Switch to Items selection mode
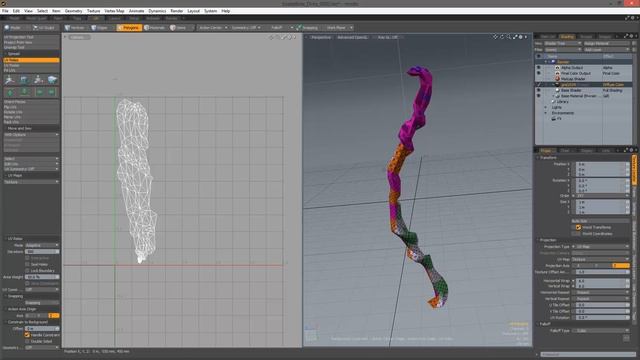This screenshot has width=640, height=360. (x=178, y=28)
